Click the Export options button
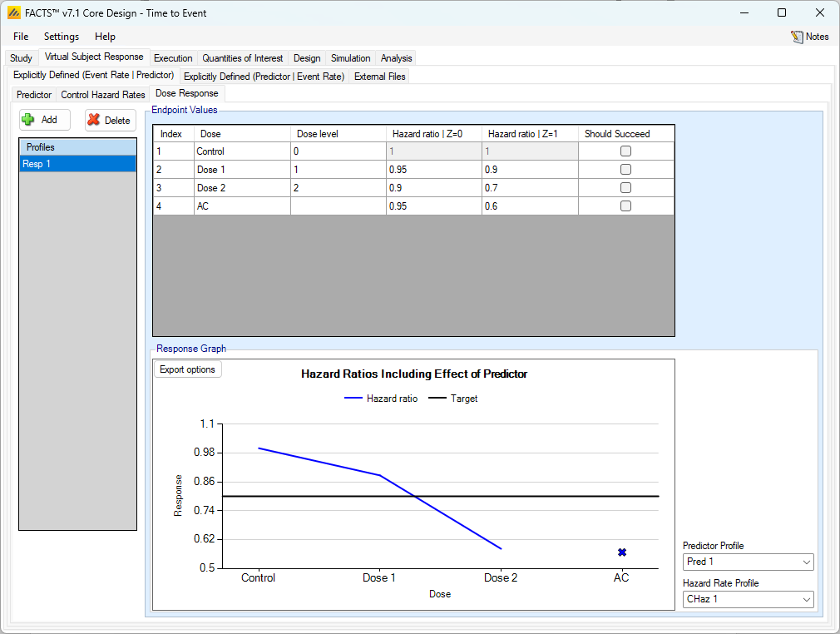The image size is (840, 634). pos(187,369)
